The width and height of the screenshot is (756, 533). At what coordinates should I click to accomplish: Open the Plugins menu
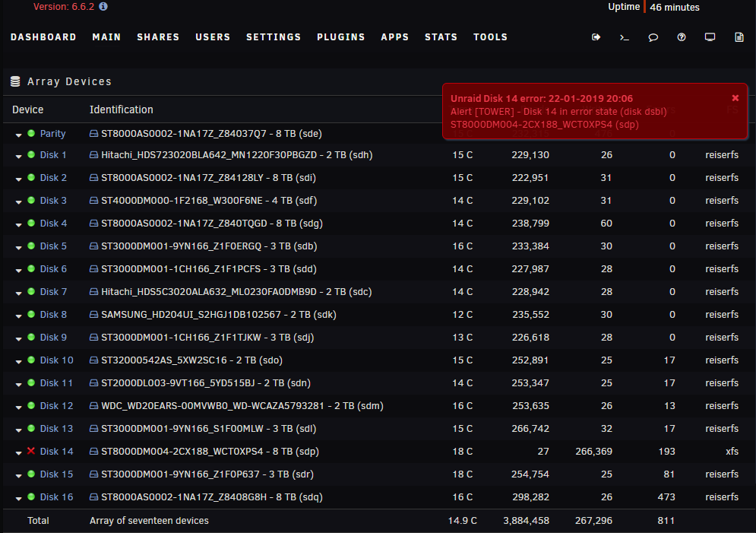(x=341, y=37)
